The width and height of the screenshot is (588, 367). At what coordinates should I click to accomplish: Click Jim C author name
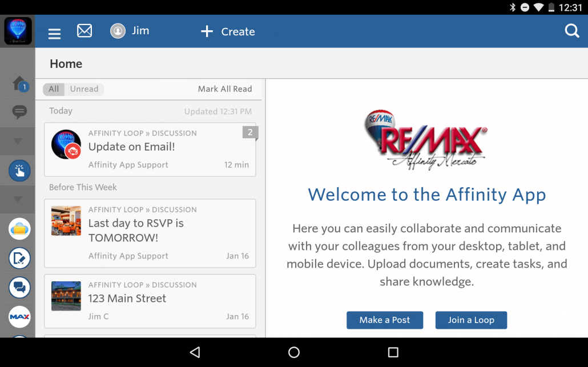point(98,317)
